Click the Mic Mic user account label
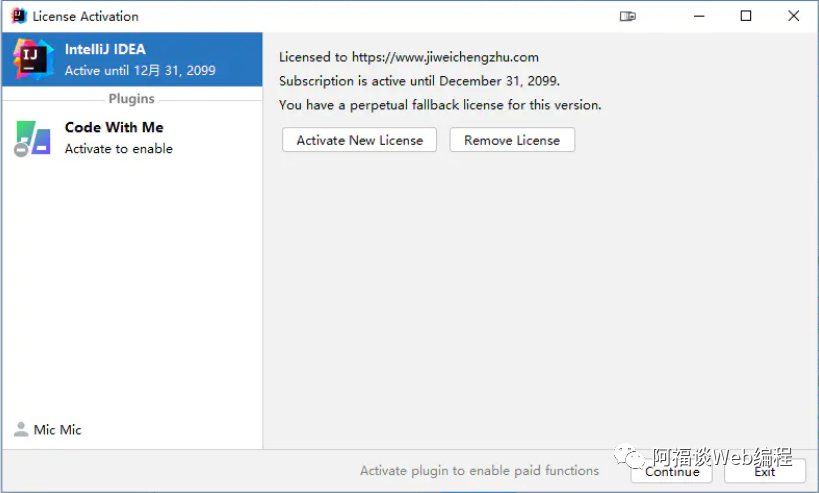819x493 pixels. click(x=57, y=430)
